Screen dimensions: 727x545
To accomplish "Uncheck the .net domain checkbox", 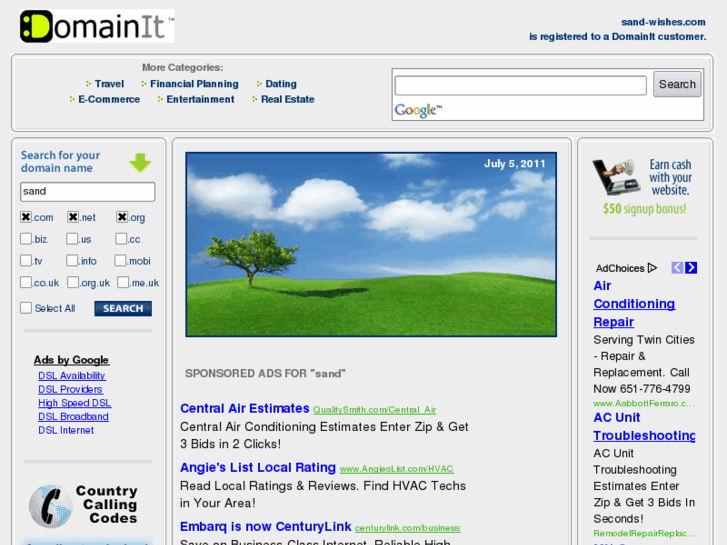I will [73, 217].
